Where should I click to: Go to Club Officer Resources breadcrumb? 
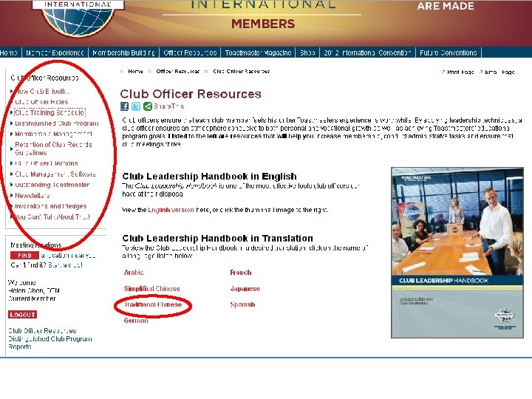coord(241,71)
